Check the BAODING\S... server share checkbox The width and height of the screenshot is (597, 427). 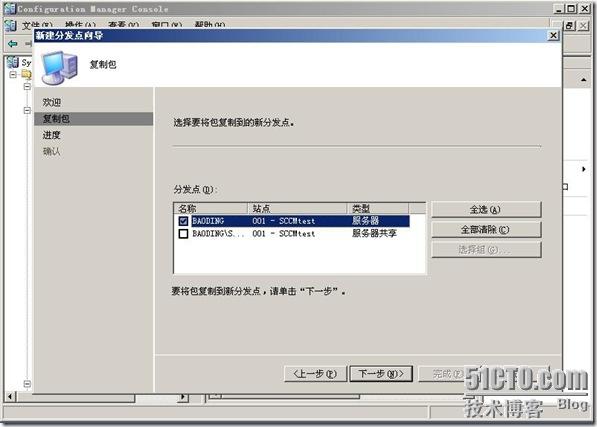coord(183,233)
